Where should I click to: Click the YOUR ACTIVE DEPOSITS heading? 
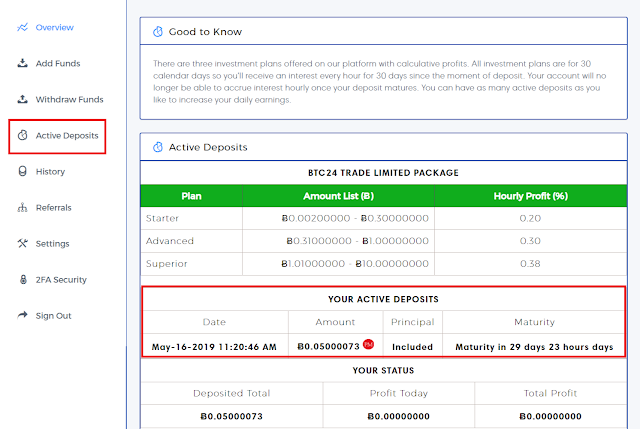pyautogui.click(x=383, y=299)
